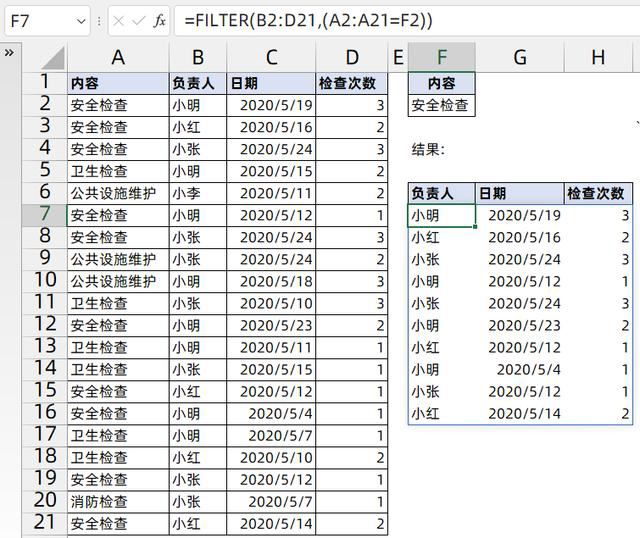Click the 2020/5/14 date in the result table
This screenshot has height=538, width=640.
point(523,413)
